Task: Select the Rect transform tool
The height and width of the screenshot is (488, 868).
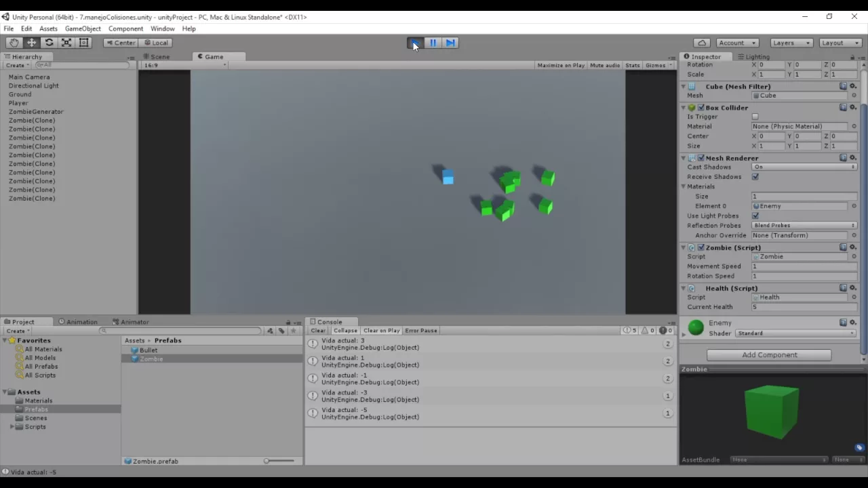Action: tap(84, 43)
